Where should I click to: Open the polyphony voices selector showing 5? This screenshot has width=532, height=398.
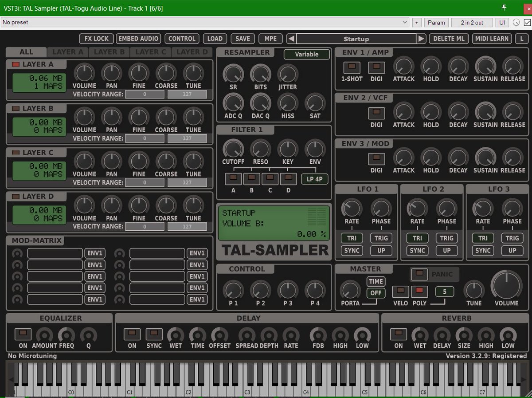tap(445, 292)
